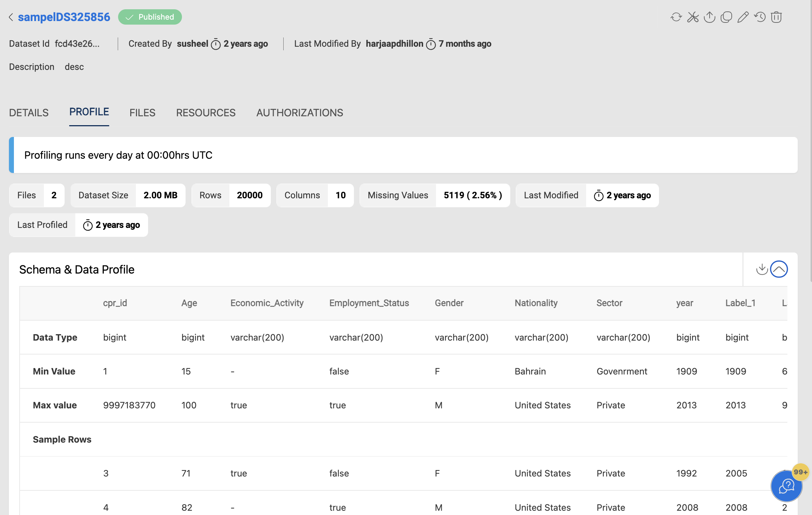Delete the dataset using the trash icon
Image resolution: width=812 pixels, height=515 pixels.
pyautogui.click(x=777, y=17)
